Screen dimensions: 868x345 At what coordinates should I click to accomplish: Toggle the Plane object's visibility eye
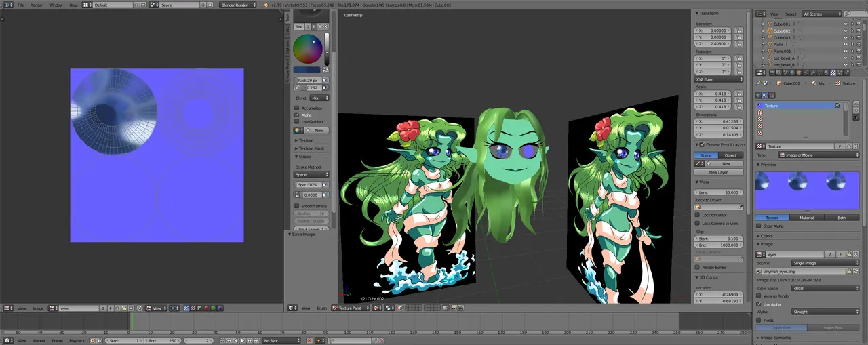[845, 45]
